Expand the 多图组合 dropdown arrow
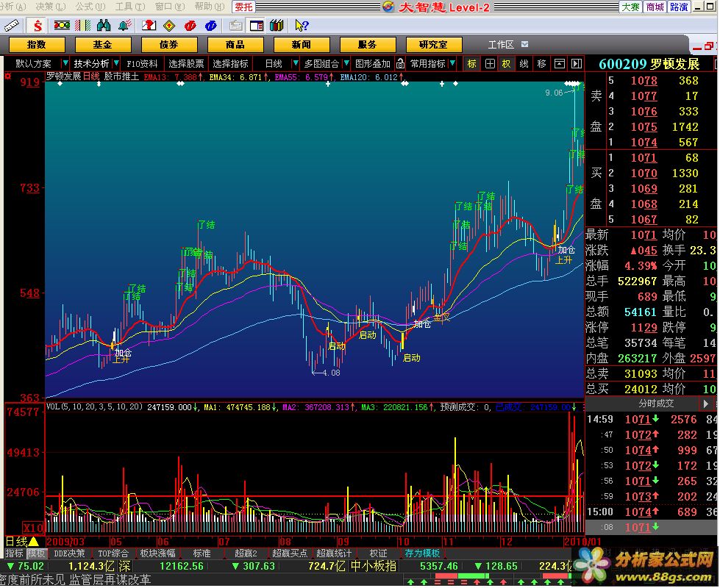The image size is (720, 588). pos(346,63)
